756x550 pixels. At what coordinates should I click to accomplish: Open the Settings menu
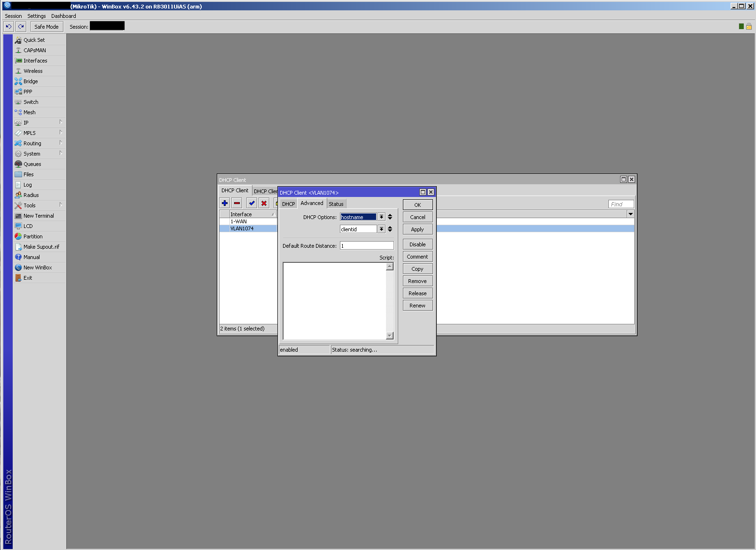click(x=37, y=16)
